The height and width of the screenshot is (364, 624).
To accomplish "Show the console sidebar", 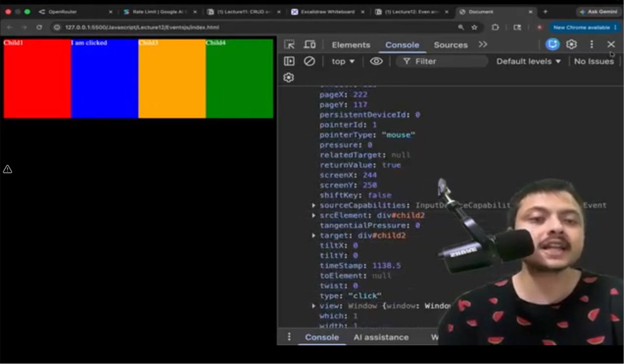I will [x=289, y=61].
